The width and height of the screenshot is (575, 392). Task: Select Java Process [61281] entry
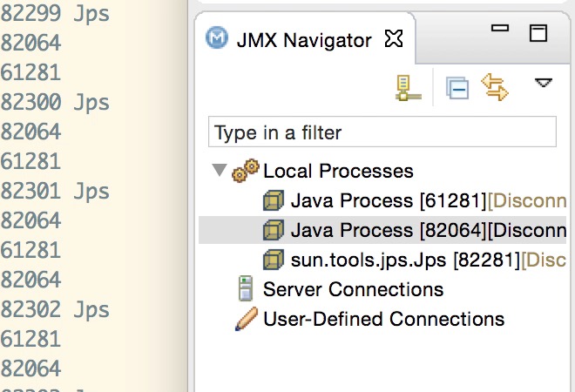pyautogui.click(x=388, y=201)
